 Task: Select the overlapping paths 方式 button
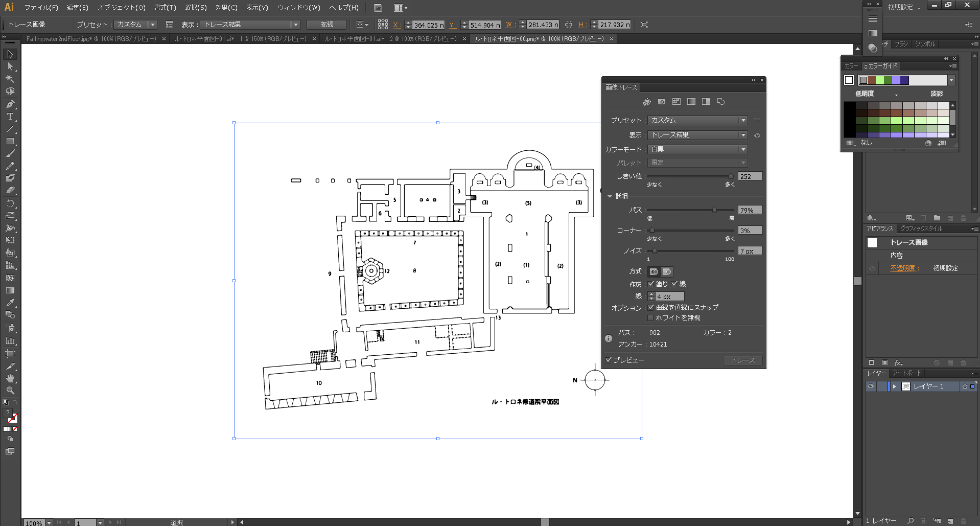667,271
